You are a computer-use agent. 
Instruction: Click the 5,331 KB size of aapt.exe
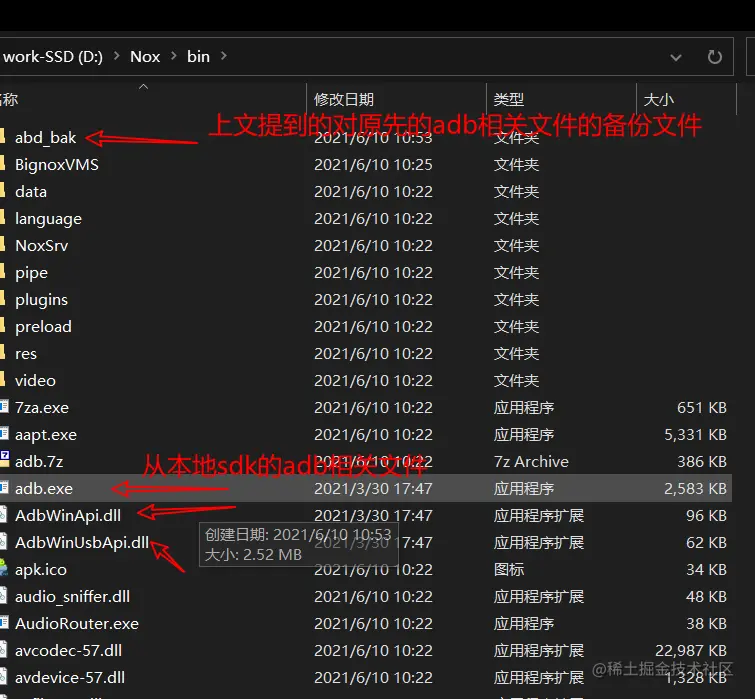(695, 435)
